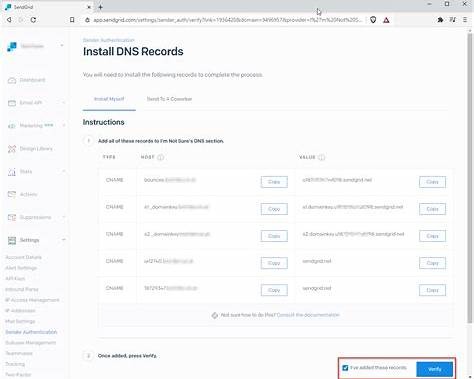Copy the s2._domainkey host
This screenshot has width=474, height=379.
click(x=274, y=236)
